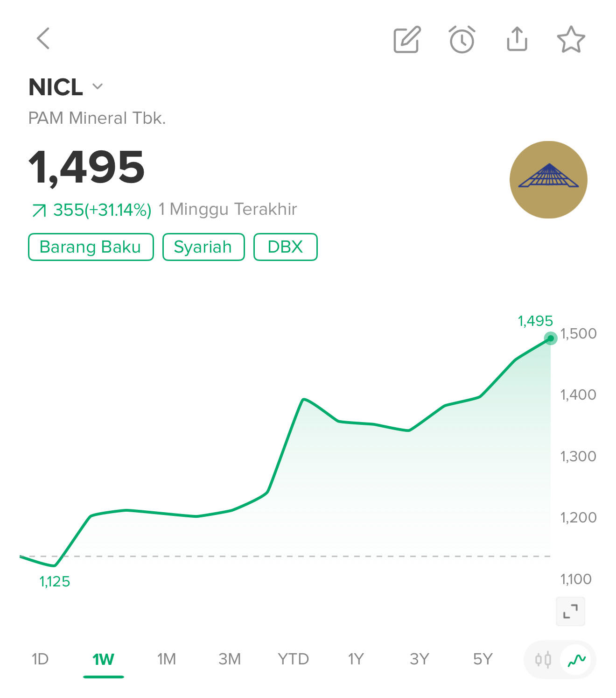Select the 1M timeframe tab
This screenshot has height=698, width=616.
tap(166, 659)
